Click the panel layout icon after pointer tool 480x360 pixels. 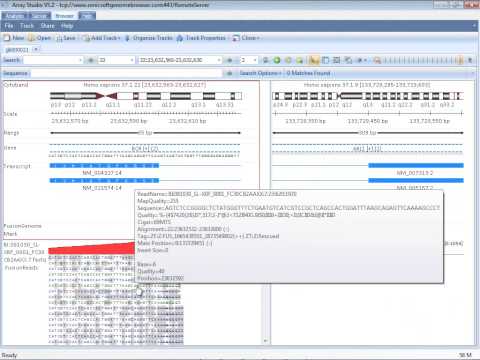(325, 60)
